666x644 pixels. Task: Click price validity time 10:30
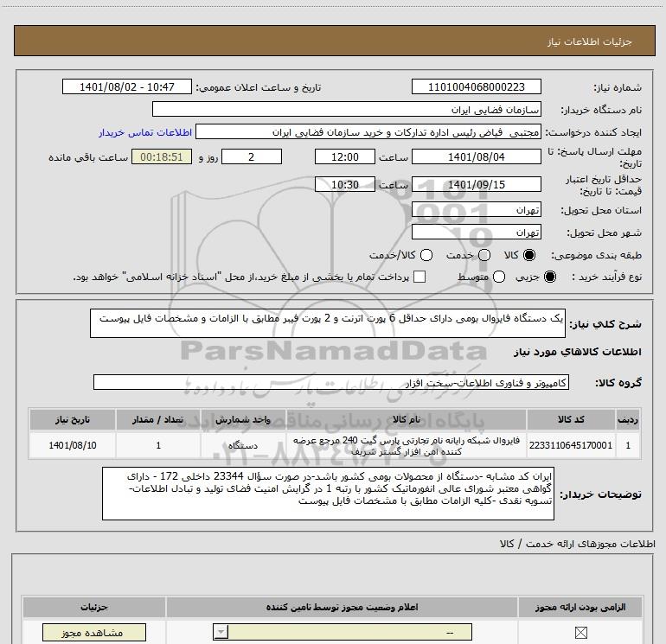(345, 185)
